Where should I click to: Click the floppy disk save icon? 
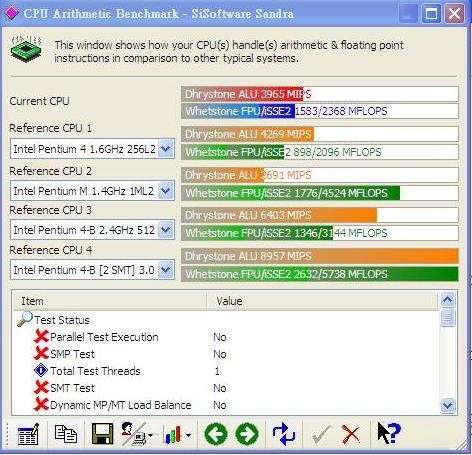102,434
